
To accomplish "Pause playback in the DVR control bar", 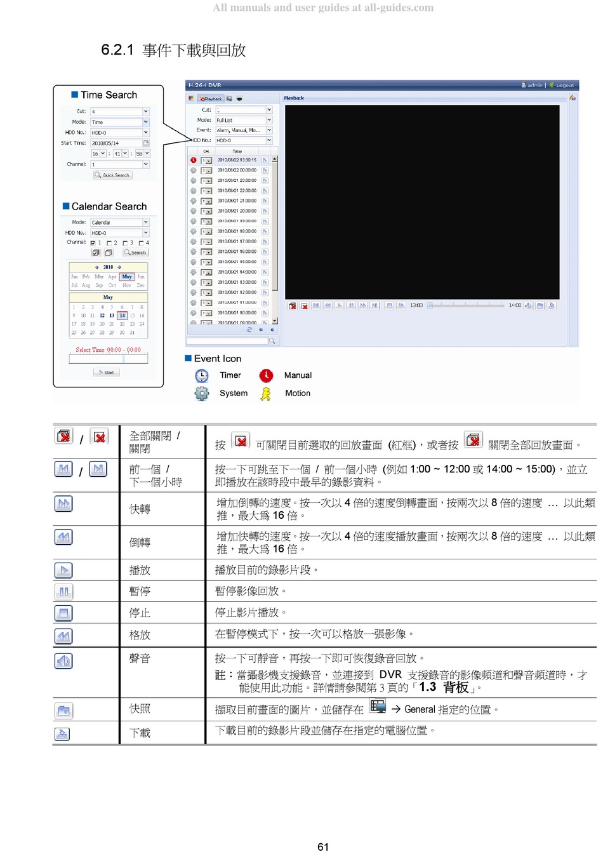I will [351, 305].
